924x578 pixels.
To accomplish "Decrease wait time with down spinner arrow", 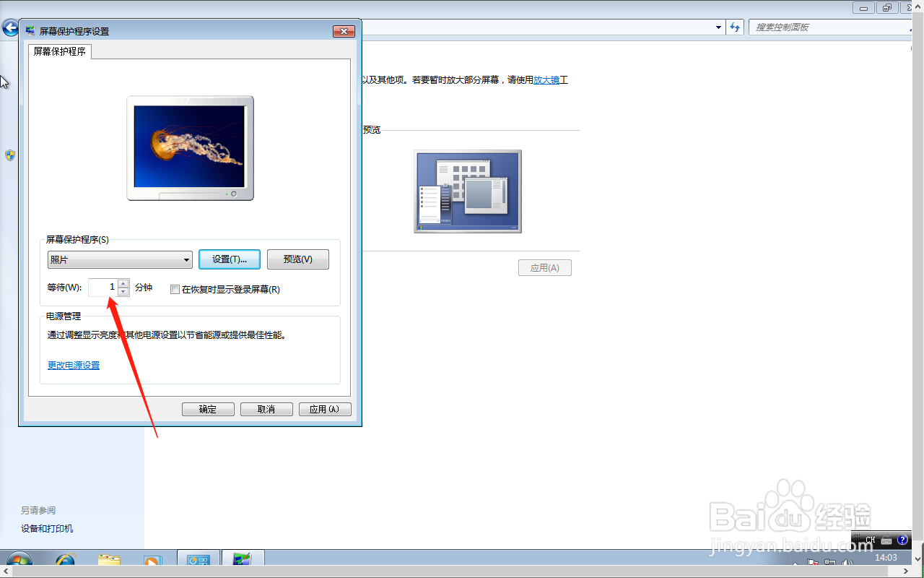I will [x=123, y=292].
